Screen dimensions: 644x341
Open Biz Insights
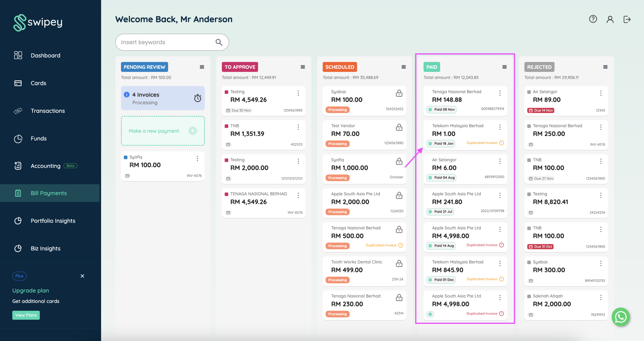tap(45, 248)
